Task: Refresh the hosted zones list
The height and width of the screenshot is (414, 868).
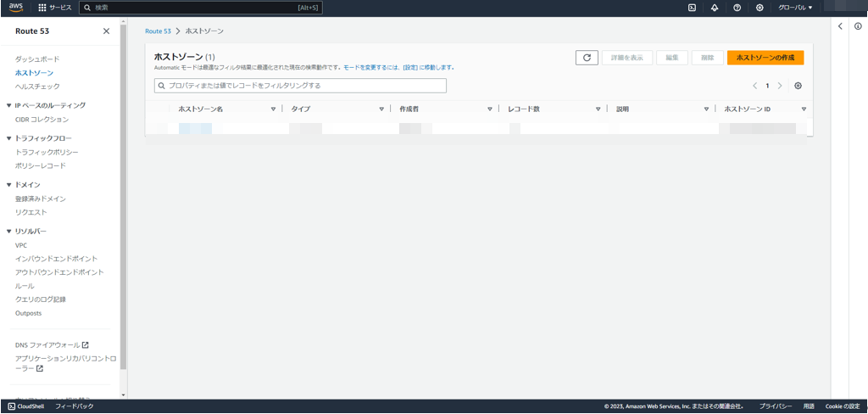Action: point(587,58)
